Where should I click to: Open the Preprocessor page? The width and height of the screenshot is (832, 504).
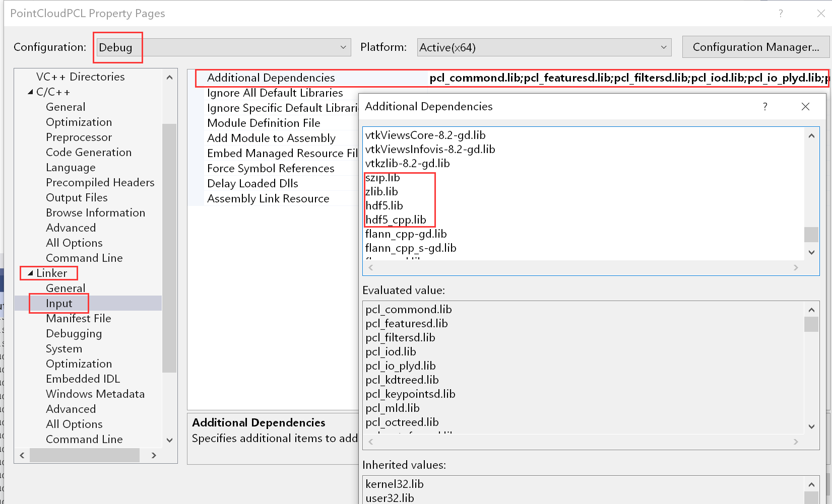(79, 137)
